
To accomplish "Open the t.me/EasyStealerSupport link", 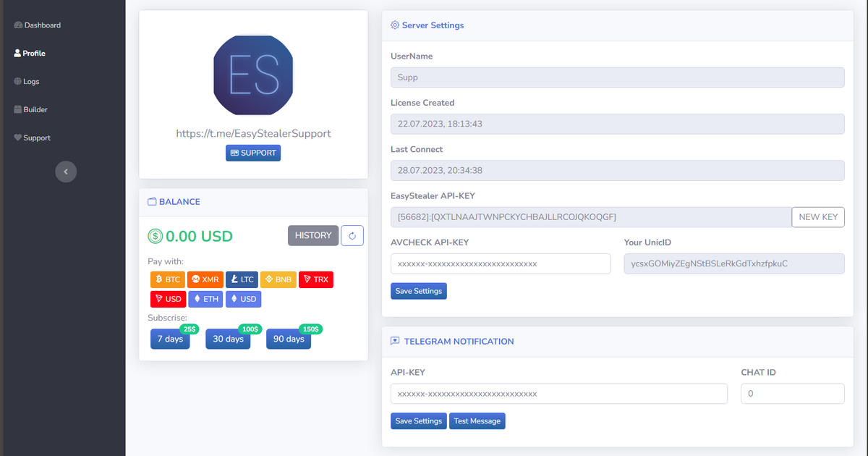I will point(253,134).
